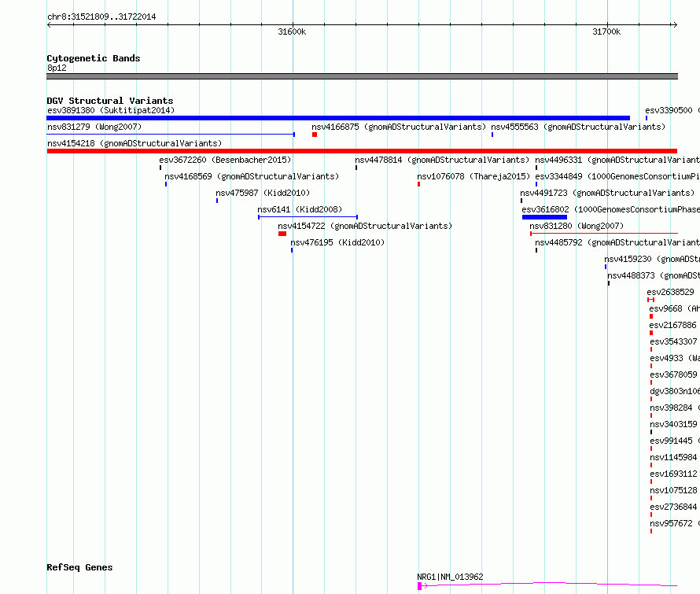Screen dimensions: 700x594
Task: Open esv1693112 variant label
Action: pos(673,474)
